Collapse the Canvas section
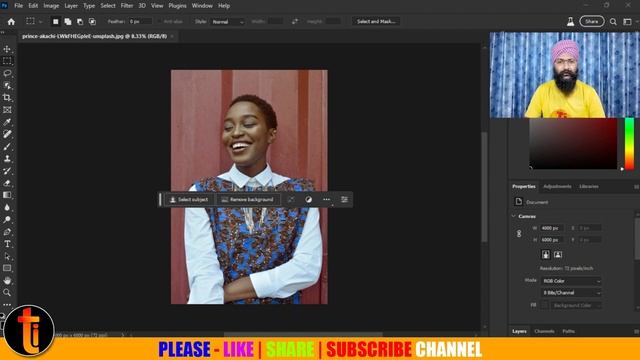The height and width of the screenshot is (360, 640). 513,216
